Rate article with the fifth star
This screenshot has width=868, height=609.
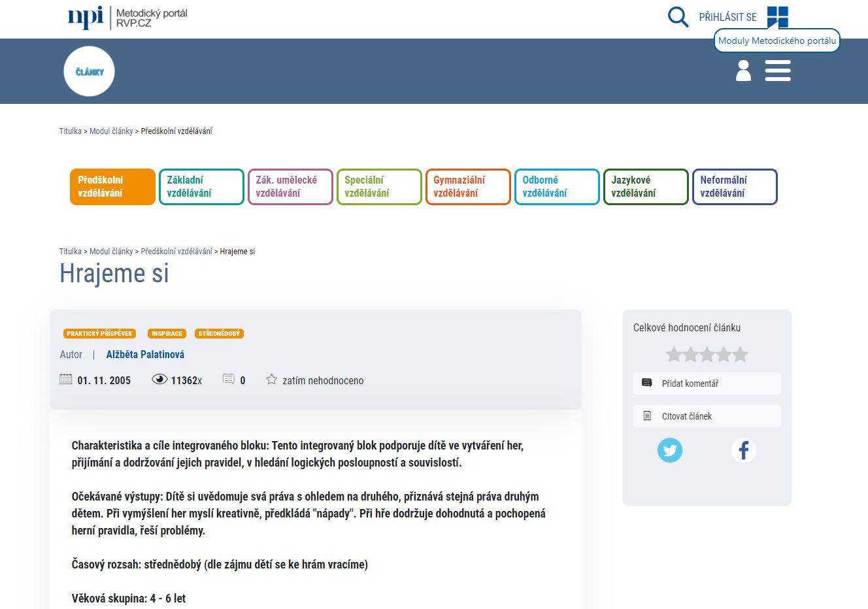[740, 355]
